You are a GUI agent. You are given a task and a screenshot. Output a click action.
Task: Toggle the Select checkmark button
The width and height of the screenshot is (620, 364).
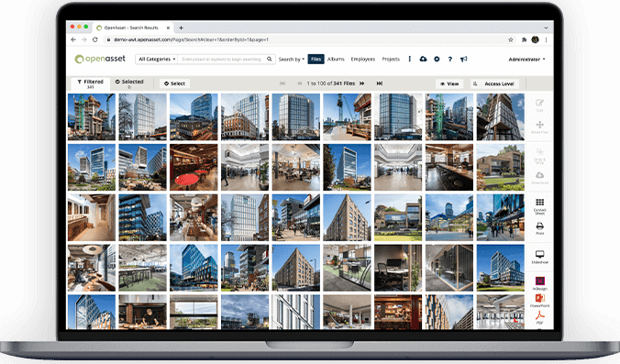(175, 83)
